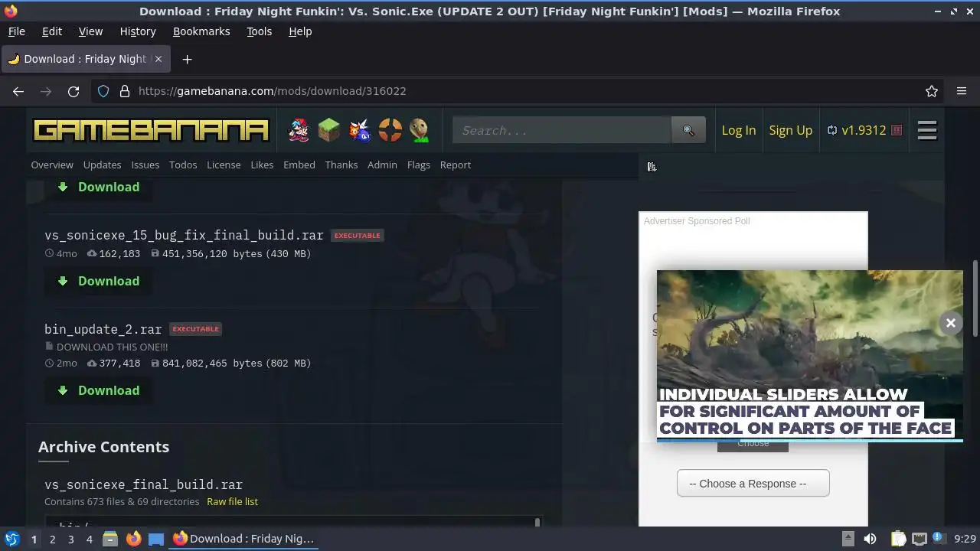The image size is (980, 551).
Task: Go to the Report tab
Action: (455, 165)
